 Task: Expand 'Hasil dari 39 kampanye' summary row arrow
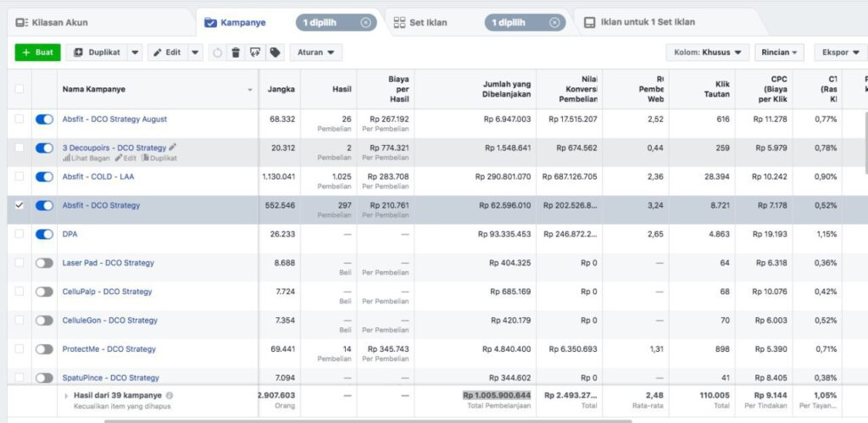(x=67, y=396)
